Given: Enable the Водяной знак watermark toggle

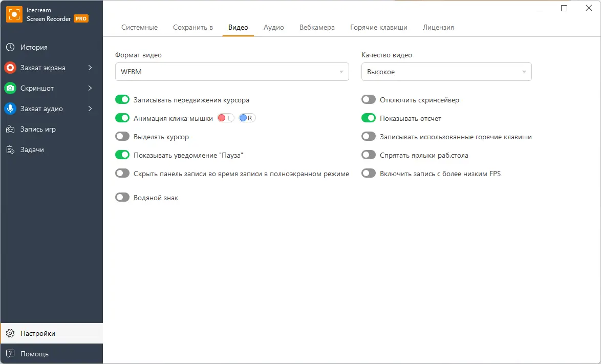Looking at the screenshot, I should point(122,198).
